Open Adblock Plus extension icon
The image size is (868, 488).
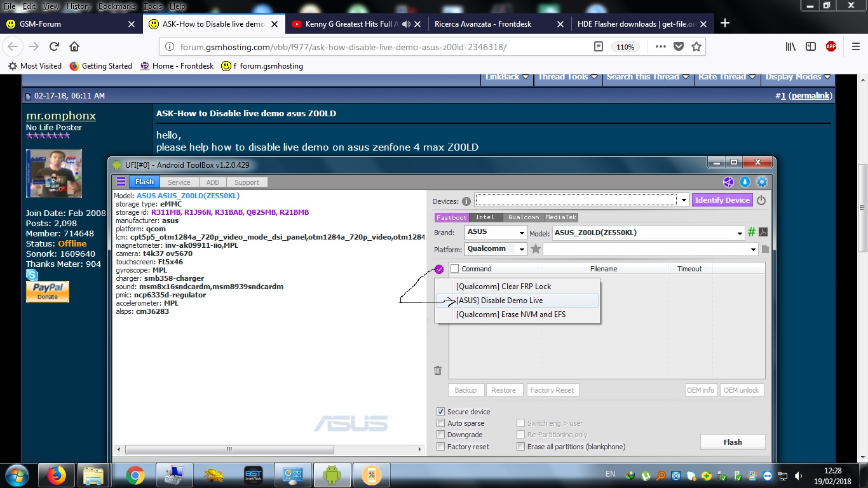pyautogui.click(x=831, y=46)
